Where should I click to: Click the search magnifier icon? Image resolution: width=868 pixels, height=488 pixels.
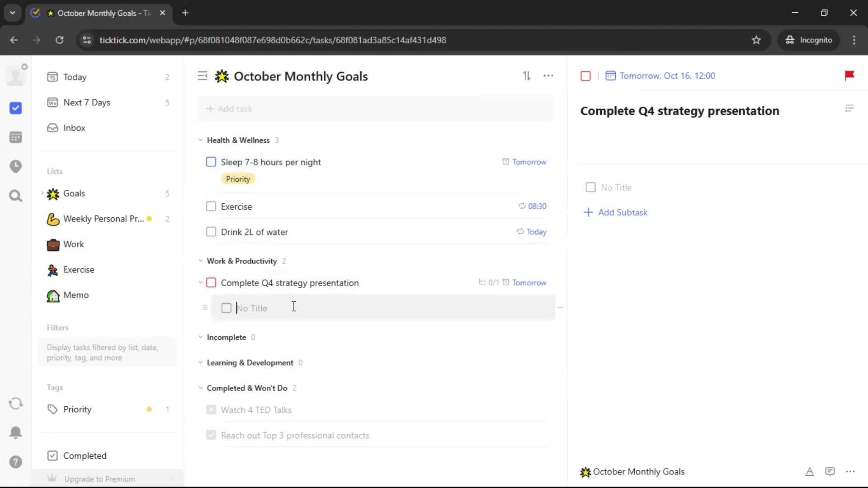[16, 196]
